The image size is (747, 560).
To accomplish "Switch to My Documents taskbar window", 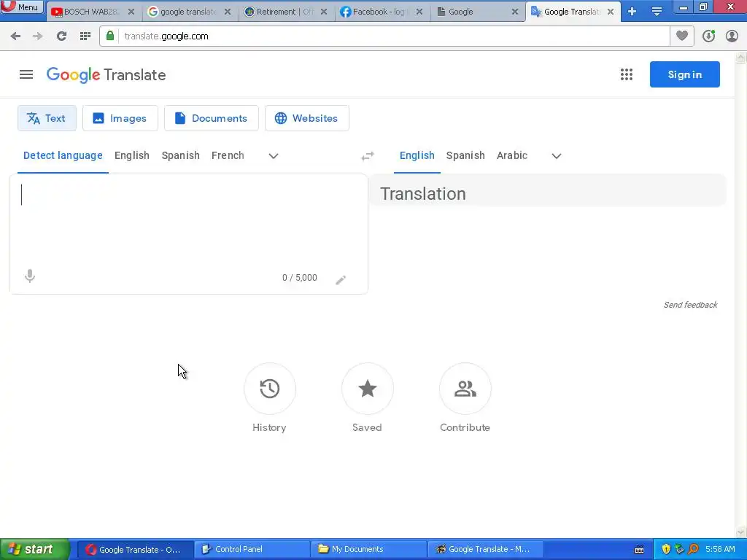I will pos(368,550).
